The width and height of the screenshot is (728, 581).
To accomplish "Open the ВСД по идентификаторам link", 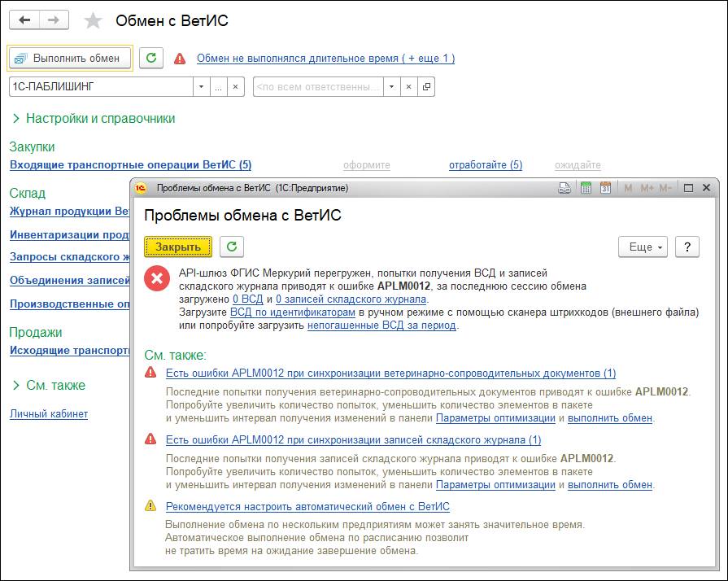I will [x=293, y=312].
